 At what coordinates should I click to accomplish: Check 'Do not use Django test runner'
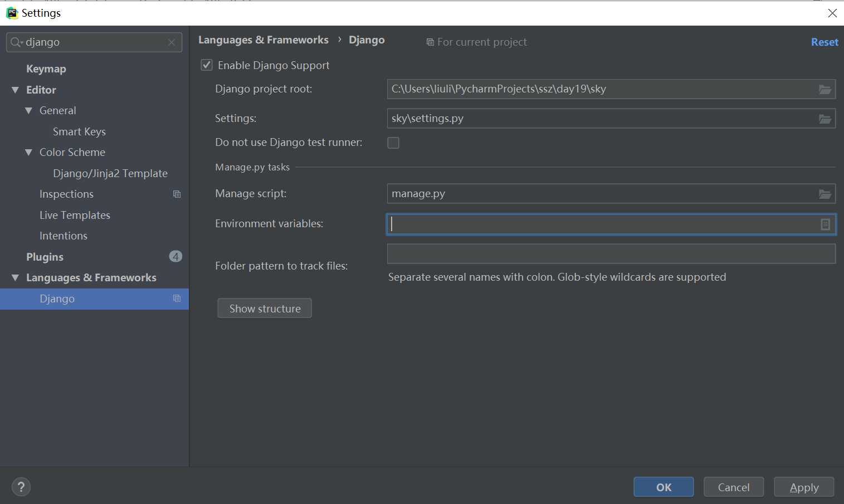[393, 143]
